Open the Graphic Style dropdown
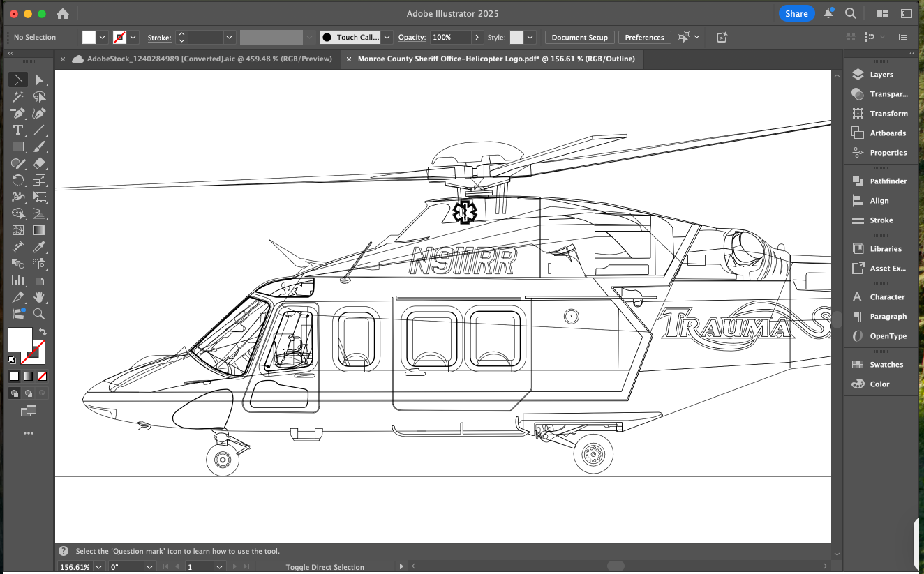Screen dimensions: 924x574 point(531,37)
